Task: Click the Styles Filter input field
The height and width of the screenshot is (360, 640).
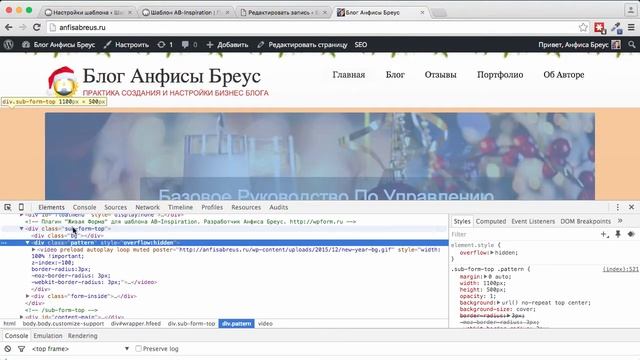Action: click(522, 234)
